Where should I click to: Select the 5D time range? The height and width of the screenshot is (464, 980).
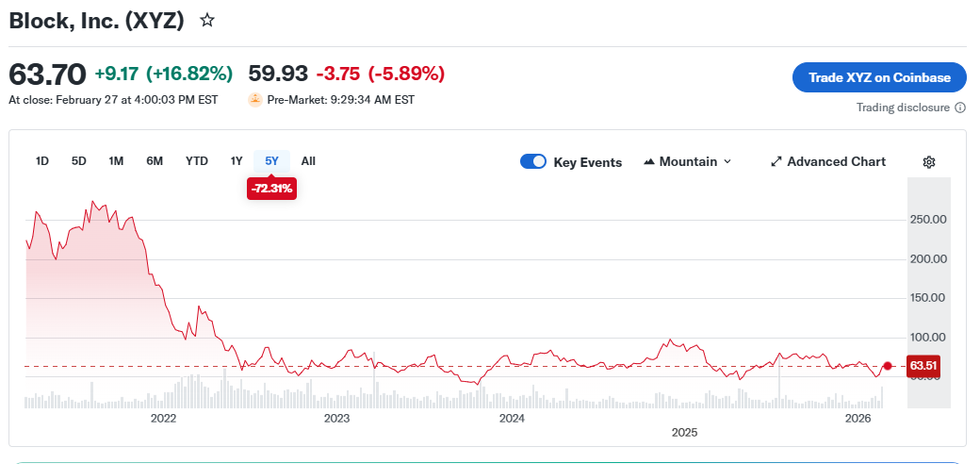79,161
